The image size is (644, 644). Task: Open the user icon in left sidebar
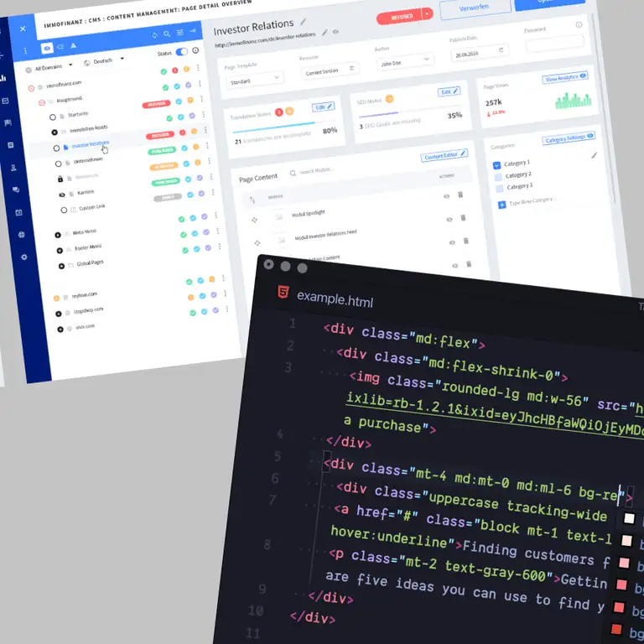(13, 168)
